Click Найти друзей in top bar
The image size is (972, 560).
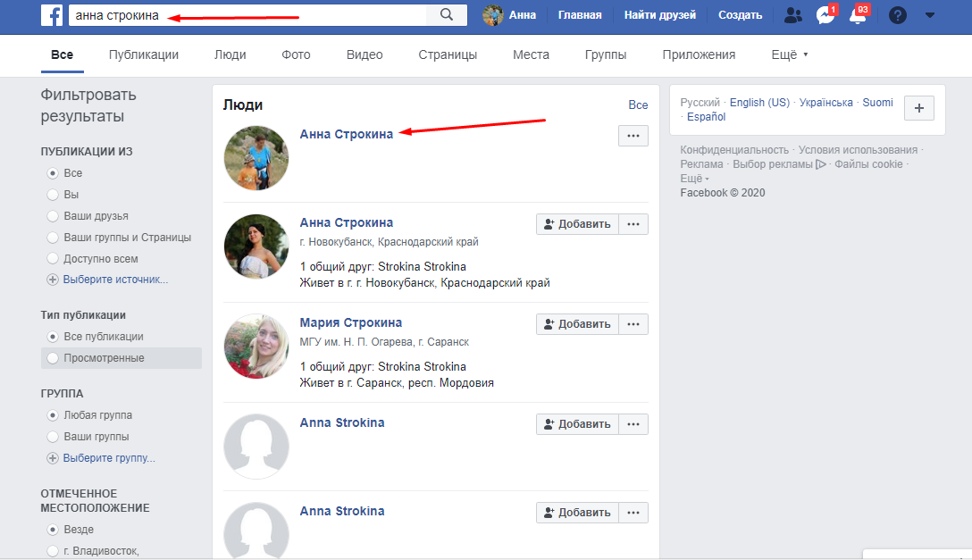click(659, 15)
